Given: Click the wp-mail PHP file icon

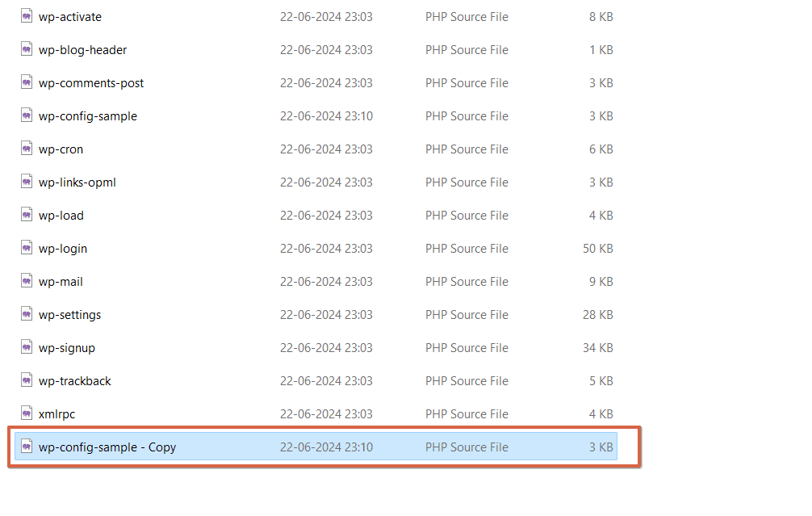Looking at the screenshot, I should tap(27, 281).
